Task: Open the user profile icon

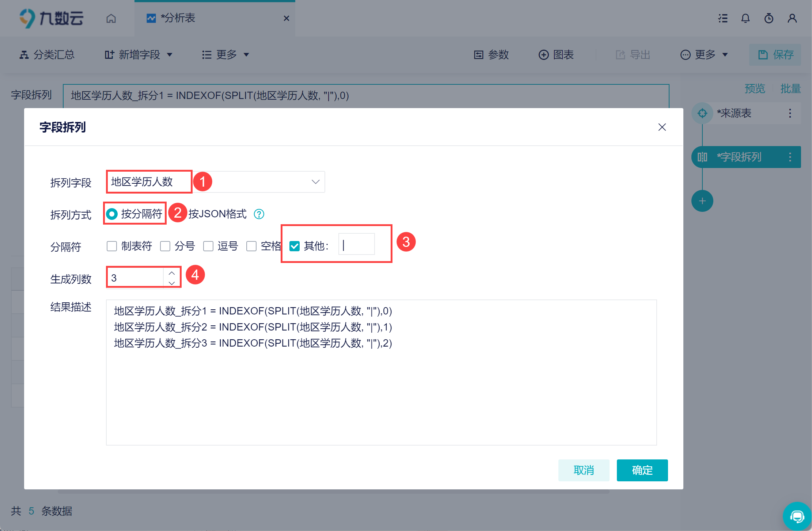Action: pyautogui.click(x=792, y=18)
